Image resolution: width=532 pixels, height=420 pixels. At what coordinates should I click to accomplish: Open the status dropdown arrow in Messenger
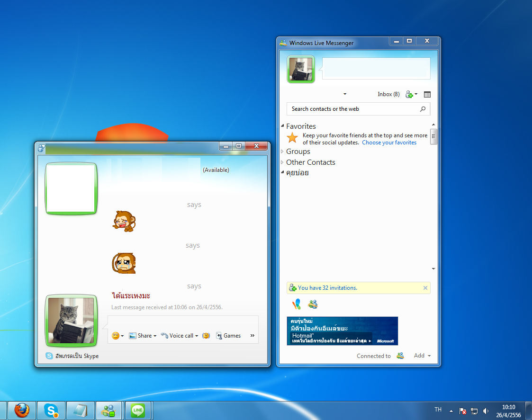click(345, 94)
